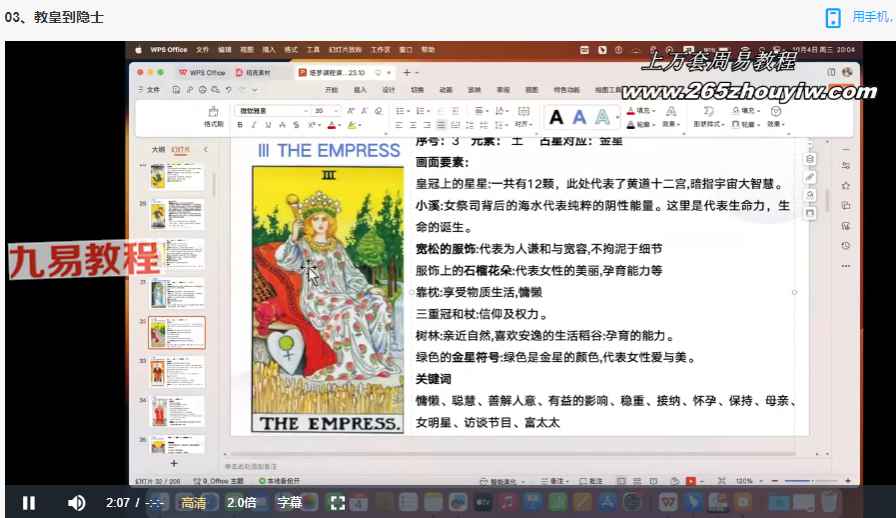896x518 pixels.
Task: Click the 批注 comments button in the status bar
Action: tap(591, 481)
